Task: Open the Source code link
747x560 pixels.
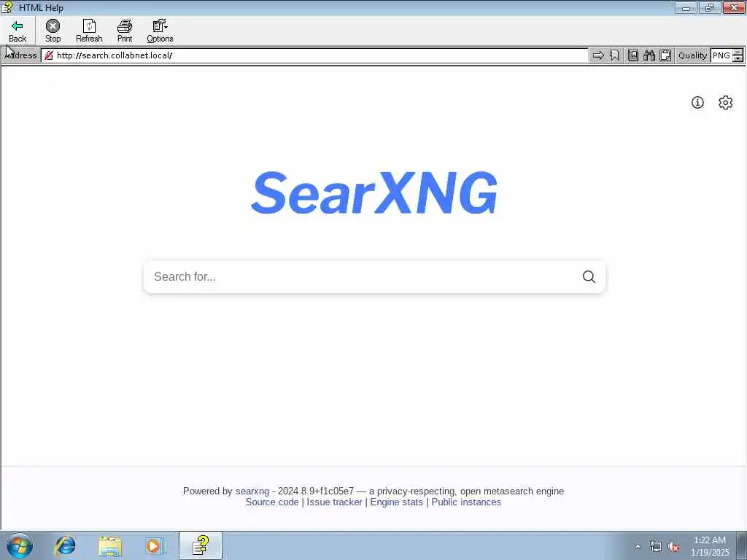Action: [x=272, y=502]
